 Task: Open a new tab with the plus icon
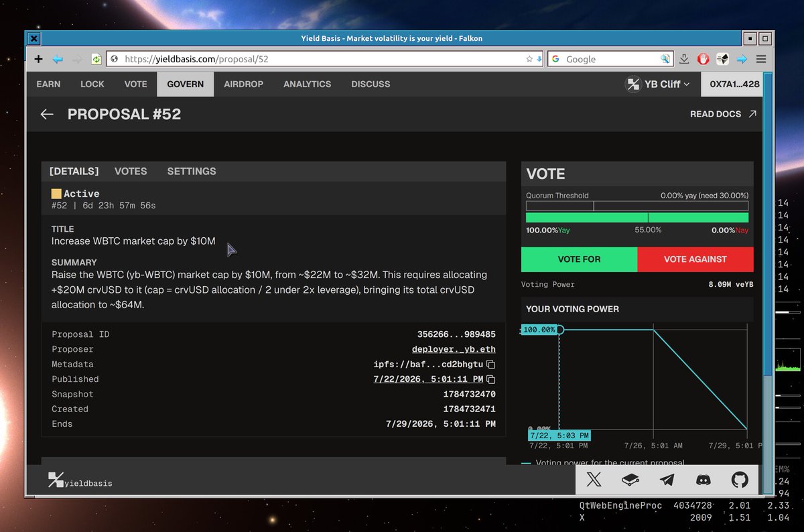pyautogui.click(x=38, y=59)
